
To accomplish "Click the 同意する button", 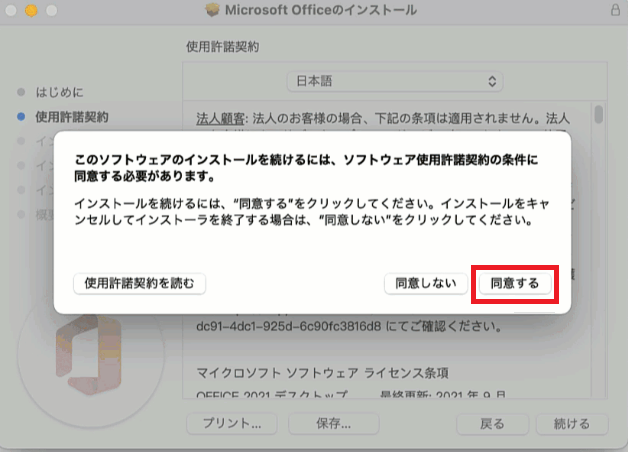I will (515, 283).
